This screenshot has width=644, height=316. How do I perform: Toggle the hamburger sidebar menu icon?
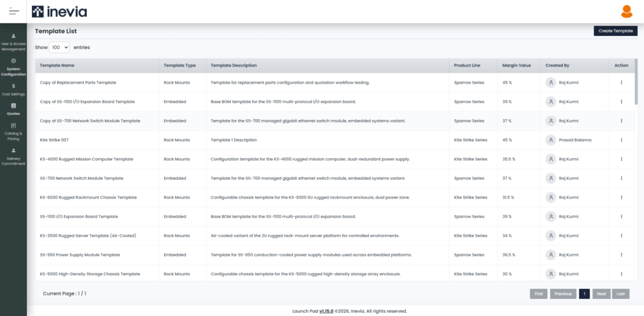(x=14, y=11)
